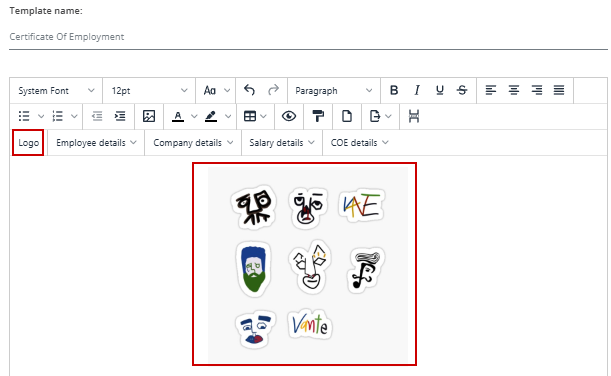611x376 pixels.
Task: Toggle bold formatting
Action: tap(394, 90)
